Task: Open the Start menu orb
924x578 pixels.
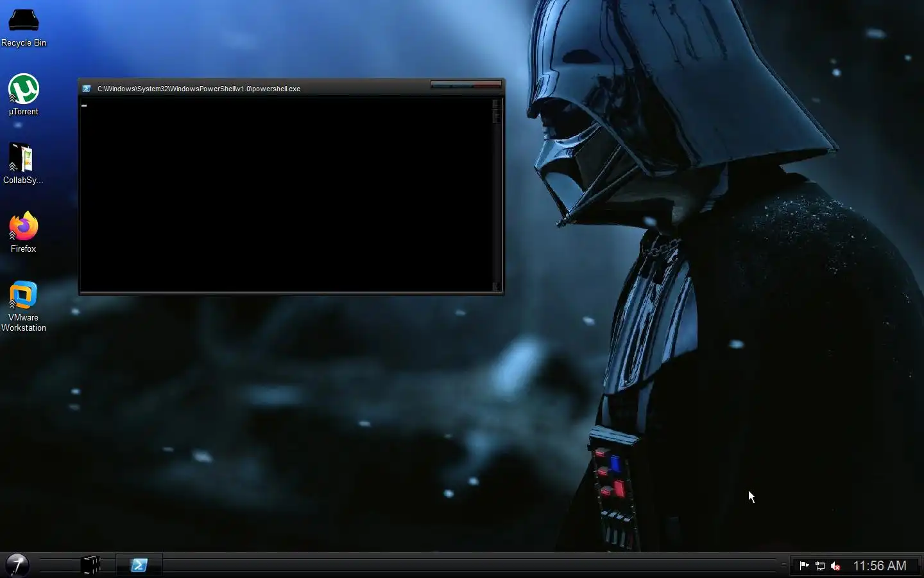Action: [x=17, y=565]
